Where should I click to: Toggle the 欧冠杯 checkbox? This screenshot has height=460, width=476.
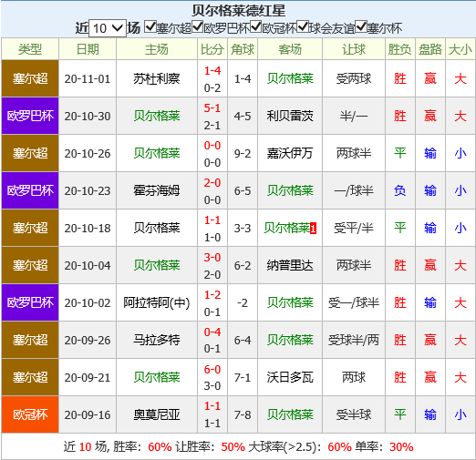[x=256, y=26]
